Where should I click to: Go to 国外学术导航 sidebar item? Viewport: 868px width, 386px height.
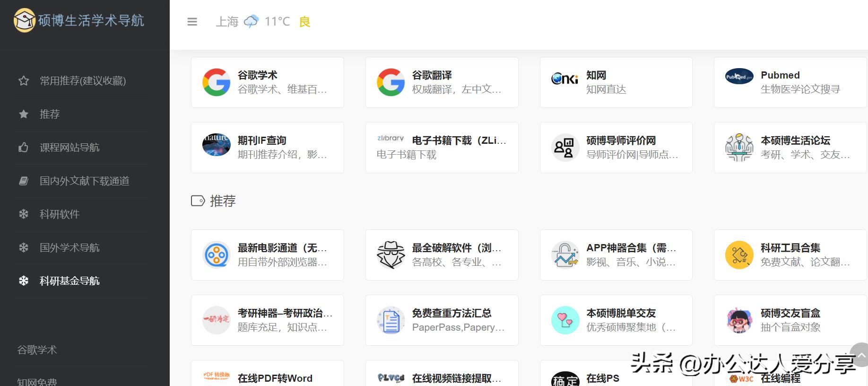click(x=69, y=247)
